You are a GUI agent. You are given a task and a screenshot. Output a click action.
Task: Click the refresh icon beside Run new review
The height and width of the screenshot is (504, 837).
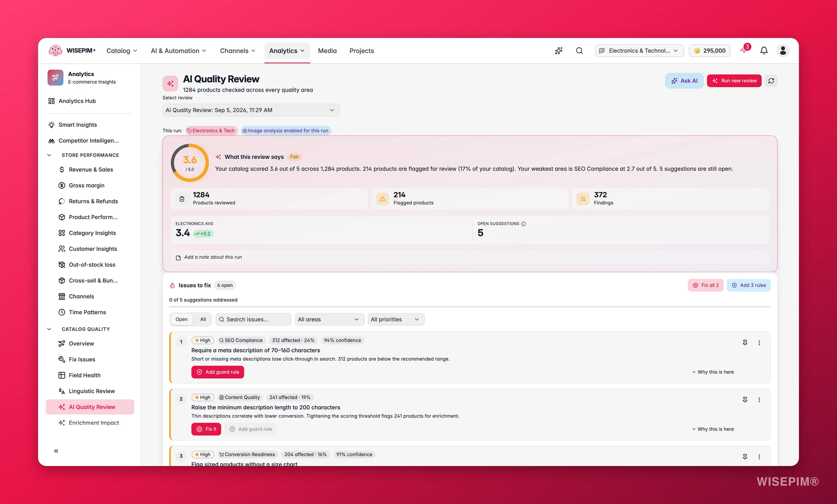771,81
